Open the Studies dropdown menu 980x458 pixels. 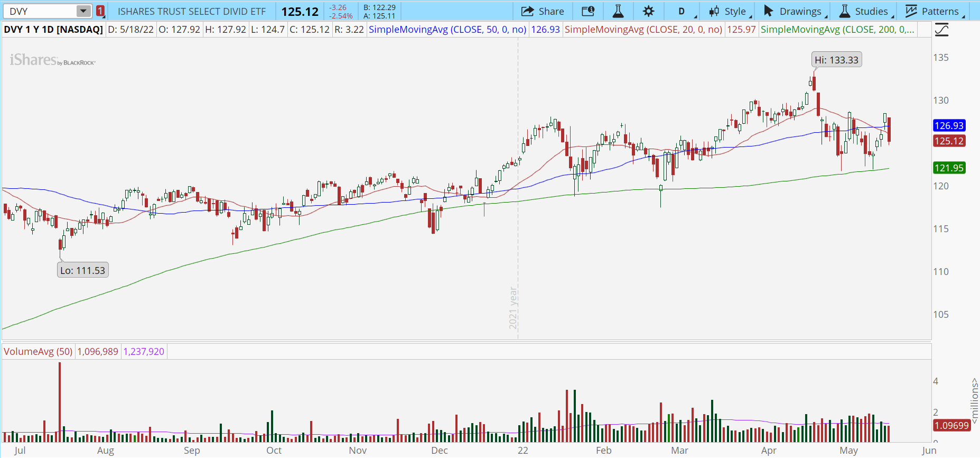click(x=865, y=11)
